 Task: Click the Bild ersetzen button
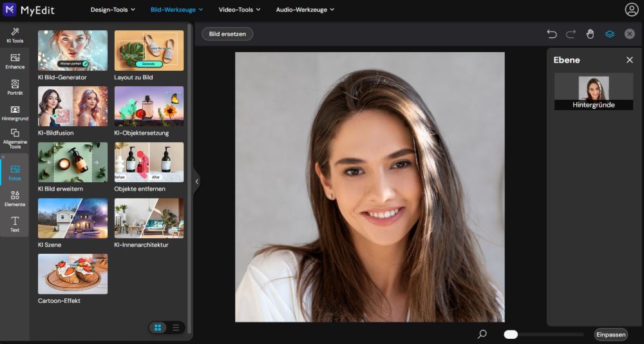[227, 33]
